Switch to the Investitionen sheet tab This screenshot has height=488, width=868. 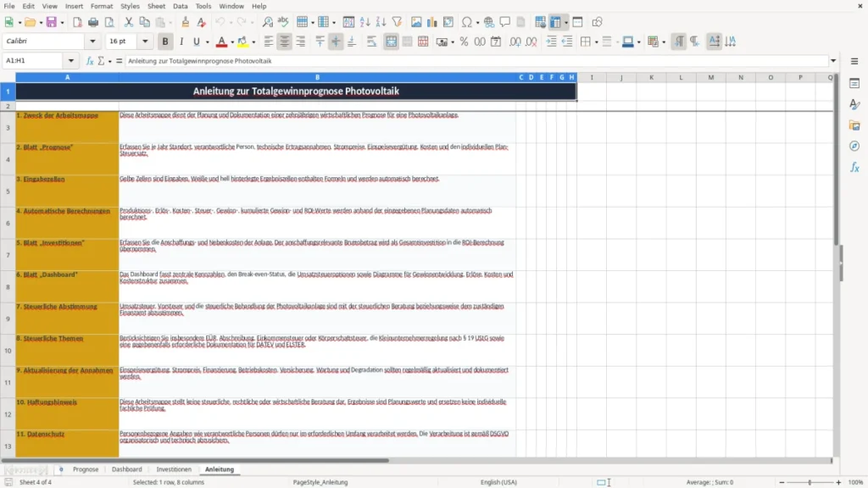[174, 469]
